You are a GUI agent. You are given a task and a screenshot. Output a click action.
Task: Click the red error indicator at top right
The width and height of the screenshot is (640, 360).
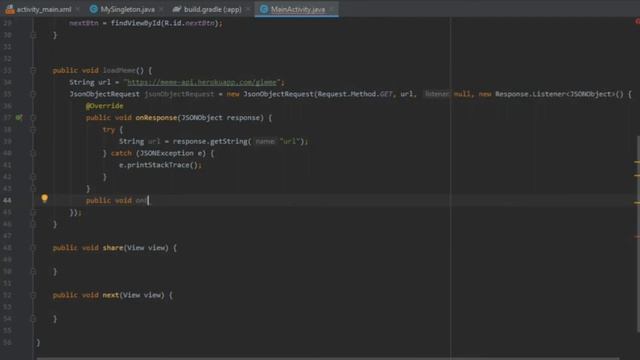coord(637,21)
